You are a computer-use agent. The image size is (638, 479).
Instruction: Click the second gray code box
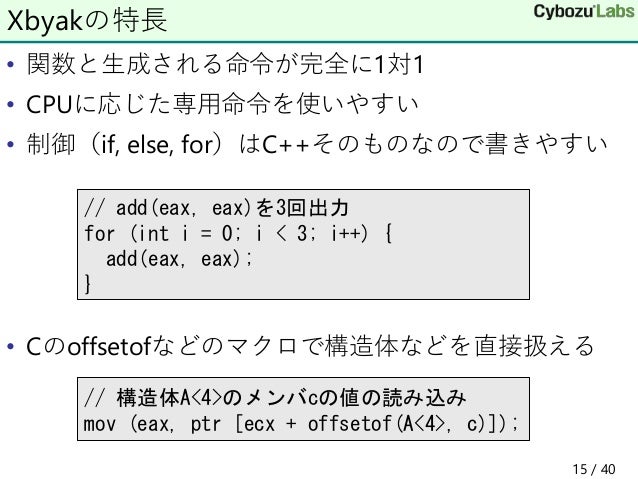tap(303, 409)
